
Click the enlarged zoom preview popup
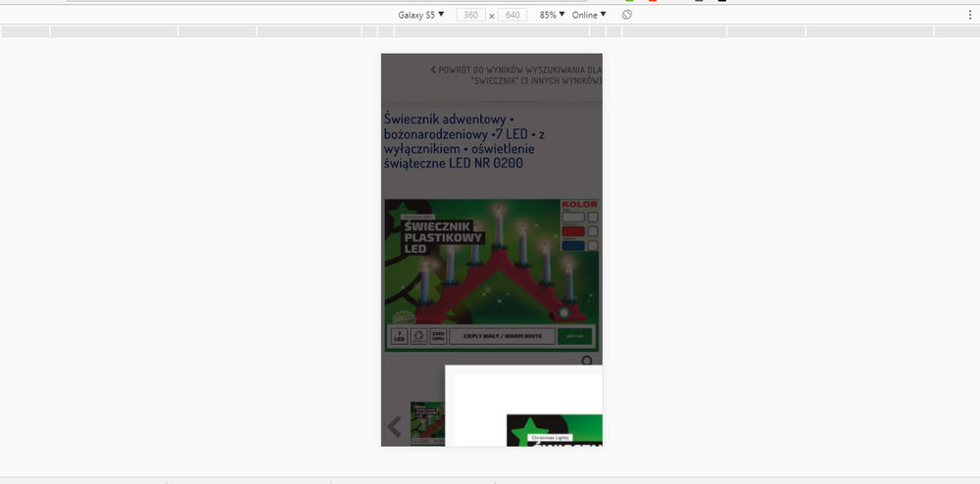pos(523,406)
